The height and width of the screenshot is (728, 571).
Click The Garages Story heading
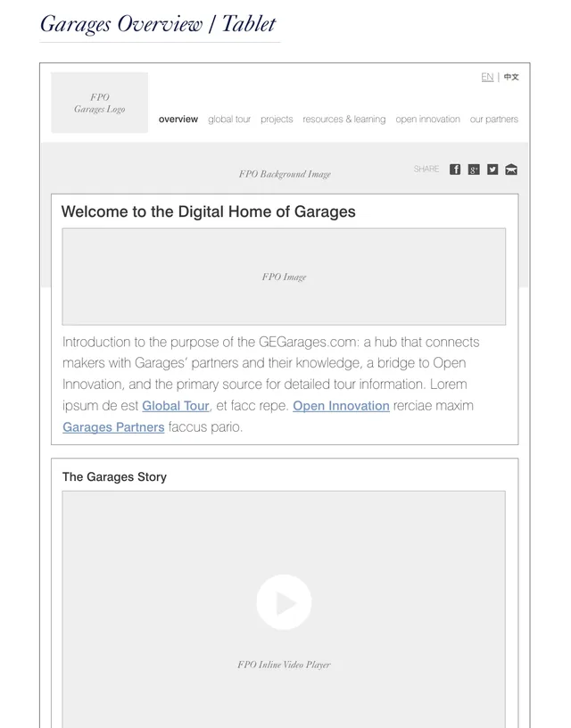(115, 476)
